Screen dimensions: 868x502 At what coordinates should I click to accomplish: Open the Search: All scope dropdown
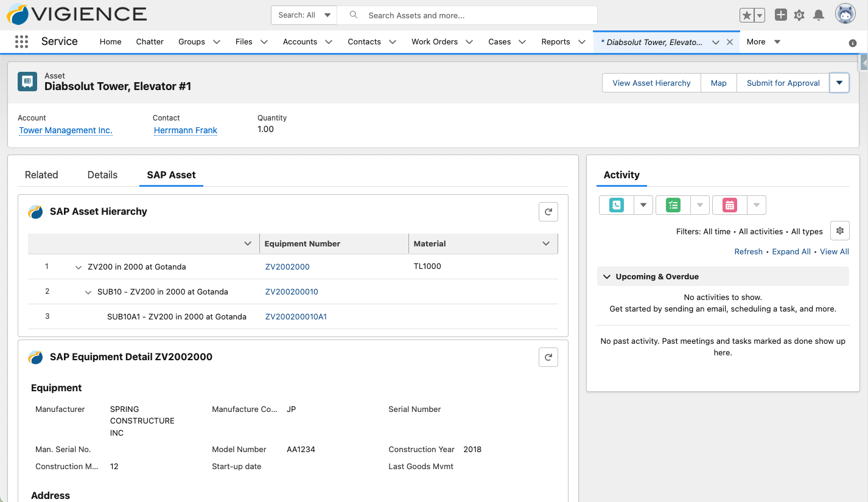(304, 15)
